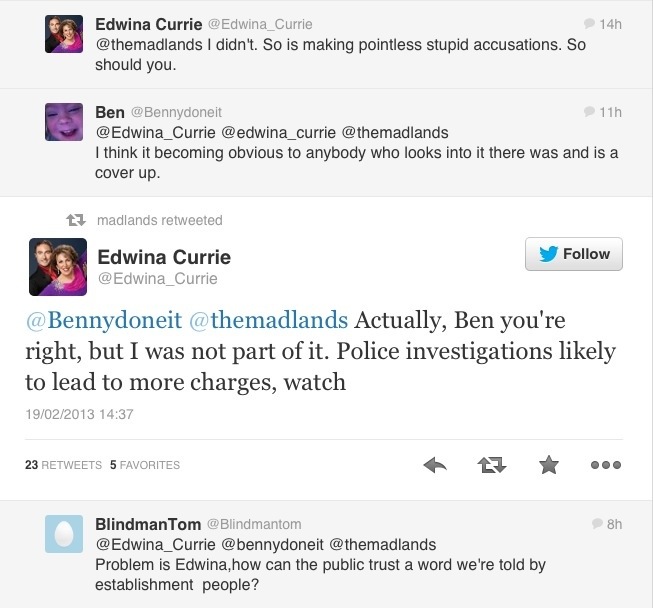The height and width of the screenshot is (608, 653).
Task: Click the reply arrow icon on main tweet
Action: (435, 465)
